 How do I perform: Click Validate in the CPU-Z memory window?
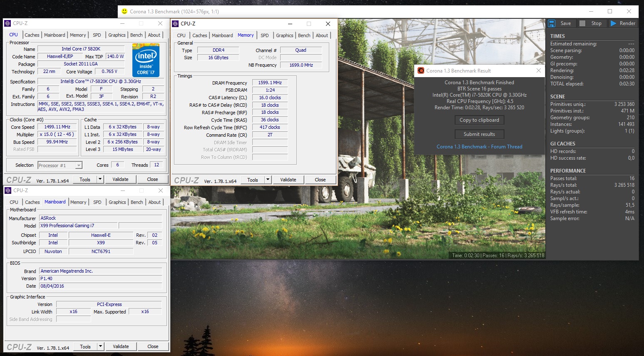[x=288, y=180]
